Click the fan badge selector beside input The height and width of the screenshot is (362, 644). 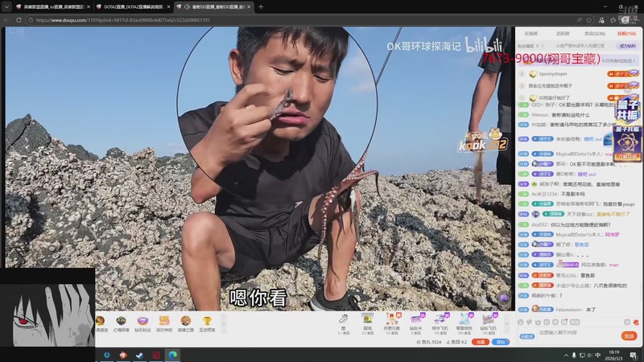[527, 336]
